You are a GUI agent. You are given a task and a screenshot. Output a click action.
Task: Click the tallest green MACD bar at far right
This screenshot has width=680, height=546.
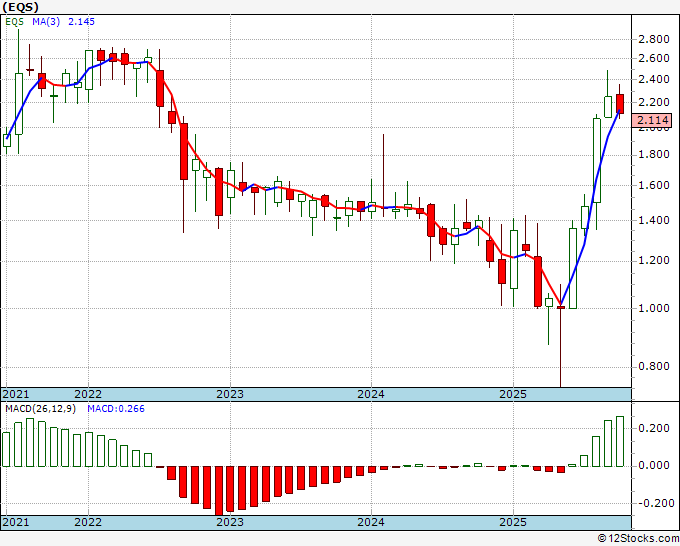click(x=620, y=441)
